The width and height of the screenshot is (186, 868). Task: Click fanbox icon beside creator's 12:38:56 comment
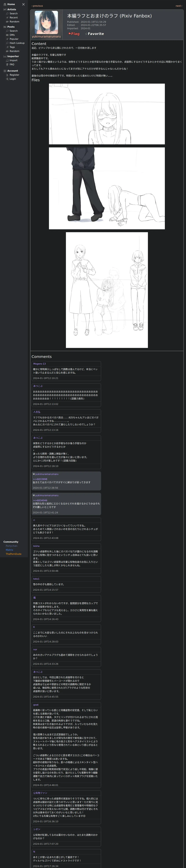[34, 474]
